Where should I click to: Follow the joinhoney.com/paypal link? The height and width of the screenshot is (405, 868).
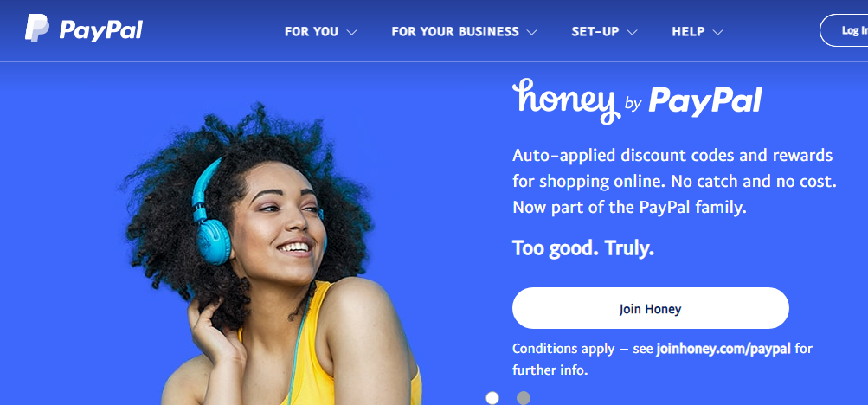724,349
